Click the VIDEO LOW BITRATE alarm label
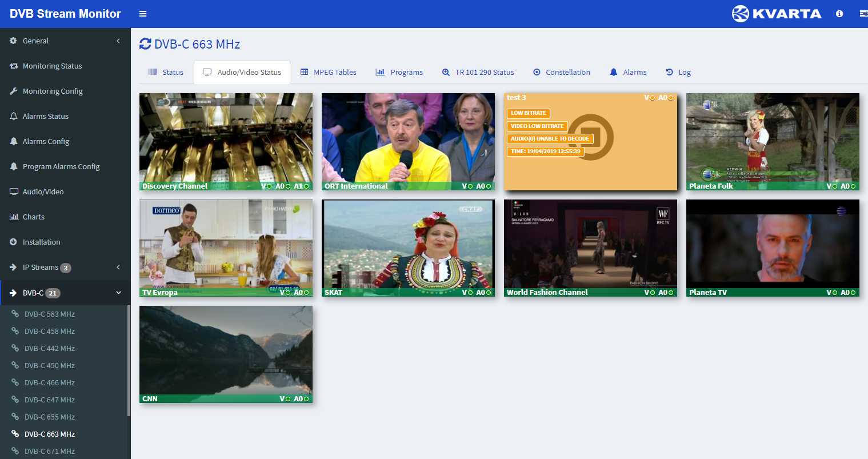The image size is (868, 459). pyautogui.click(x=537, y=126)
